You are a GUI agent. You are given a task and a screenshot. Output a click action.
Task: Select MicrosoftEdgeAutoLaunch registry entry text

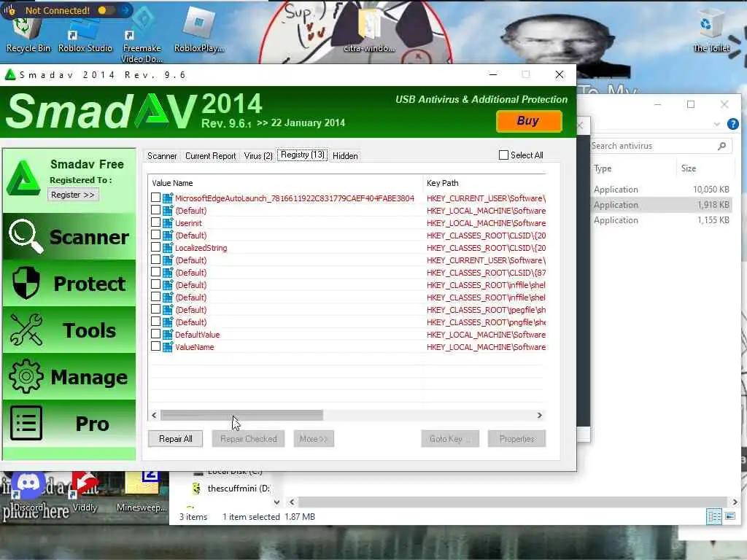click(295, 198)
